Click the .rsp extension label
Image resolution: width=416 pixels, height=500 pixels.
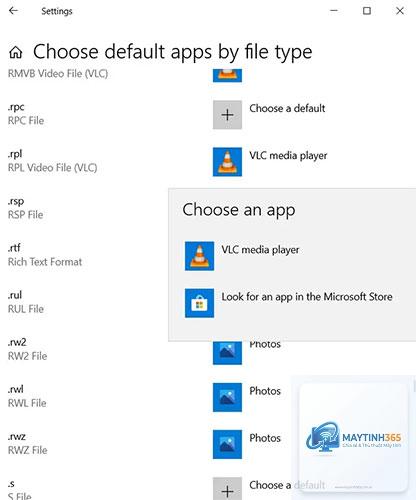pos(16,202)
